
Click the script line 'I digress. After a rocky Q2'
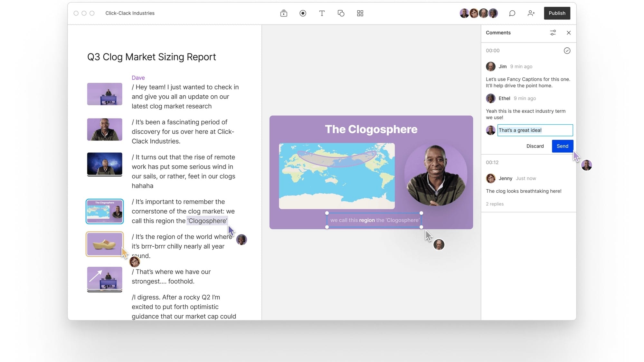point(184,307)
